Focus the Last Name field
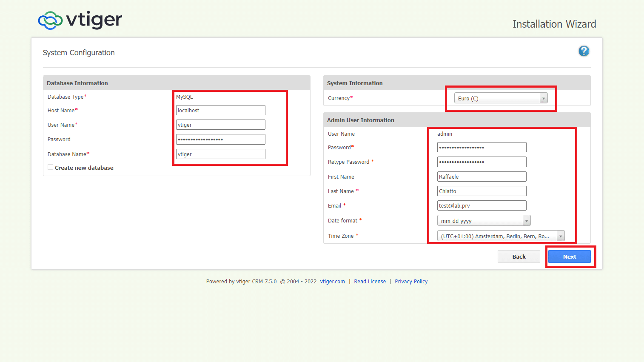 482,191
